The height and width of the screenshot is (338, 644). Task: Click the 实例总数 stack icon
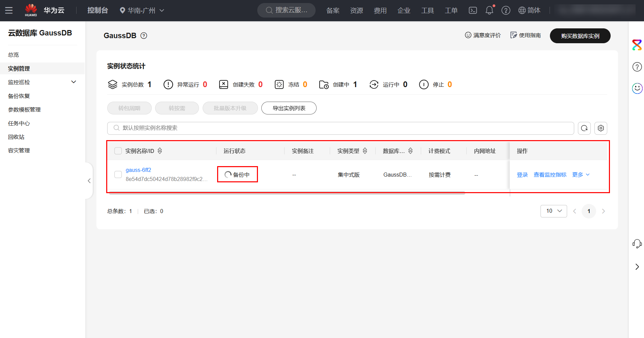coord(113,84)
